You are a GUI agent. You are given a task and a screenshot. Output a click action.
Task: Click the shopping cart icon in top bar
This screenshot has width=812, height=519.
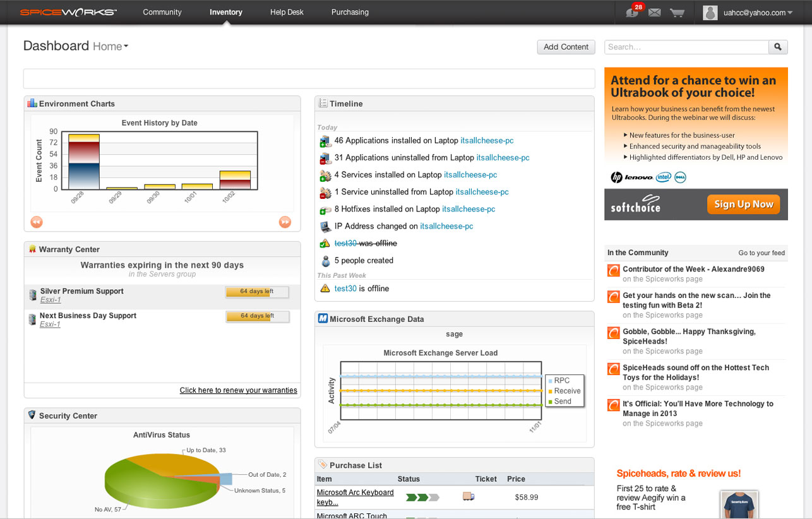tap(677, 11)
